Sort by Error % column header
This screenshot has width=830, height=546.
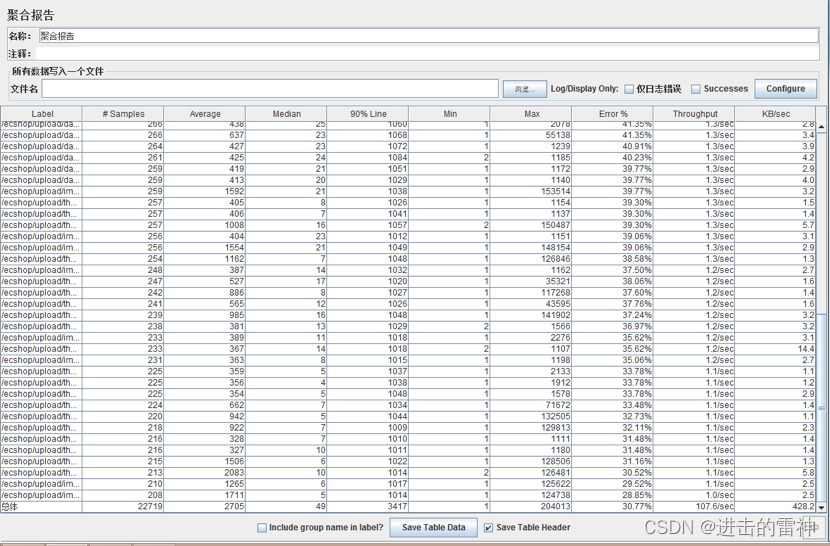[613, 114]
